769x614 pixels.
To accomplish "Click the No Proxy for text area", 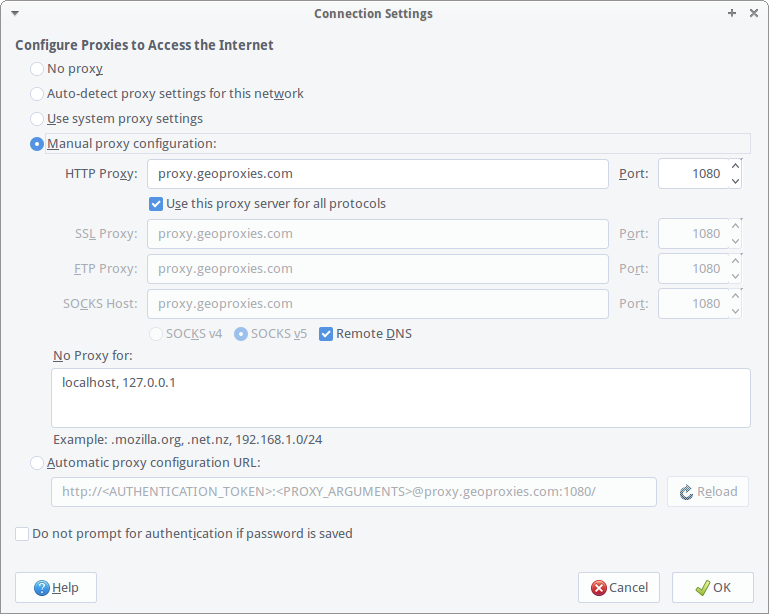I will pyautogui.click(x=401, y=398).
